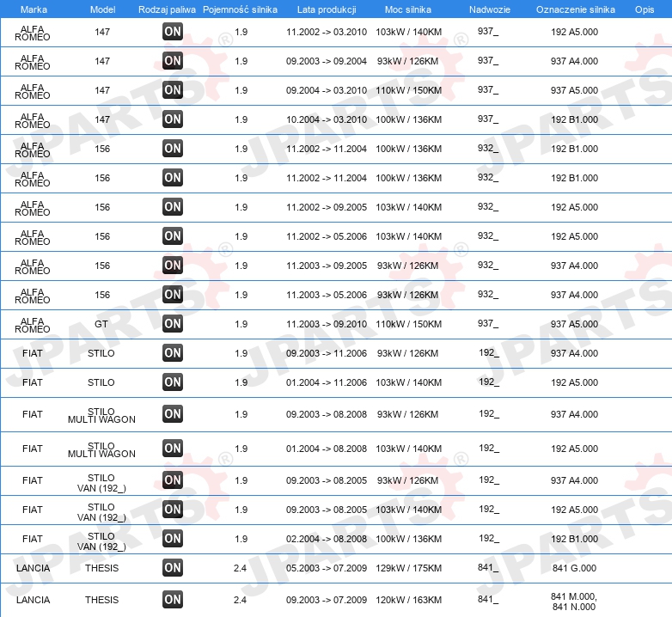The image size is (672, 617).
Task: Click ON icon for Stilo Van 136KM row
Action: tap(173, 538)
